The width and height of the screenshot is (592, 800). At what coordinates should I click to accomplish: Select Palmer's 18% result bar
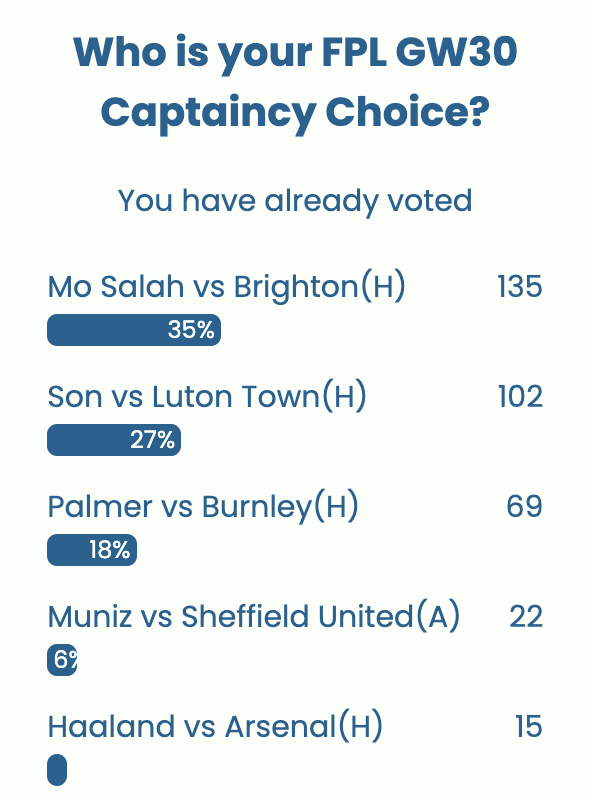[93, 550]
